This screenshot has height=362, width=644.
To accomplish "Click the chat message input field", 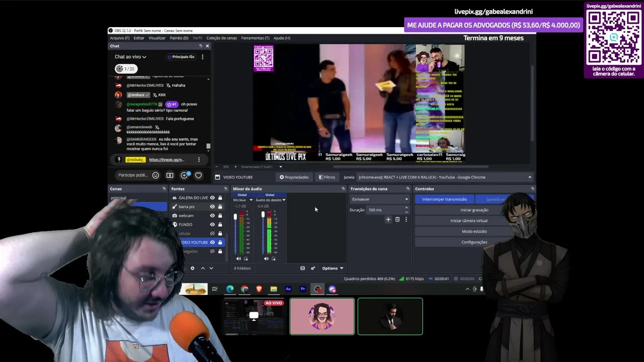I will tap(132, 175).
